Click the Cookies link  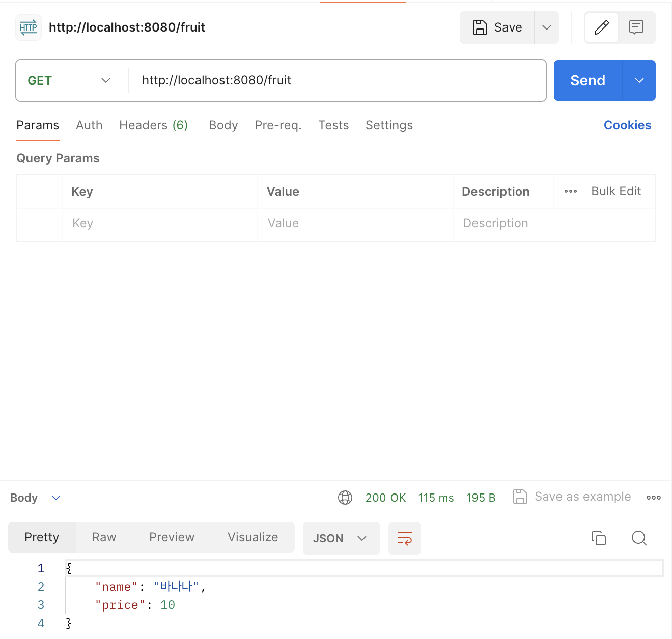(x=627, y=125)
